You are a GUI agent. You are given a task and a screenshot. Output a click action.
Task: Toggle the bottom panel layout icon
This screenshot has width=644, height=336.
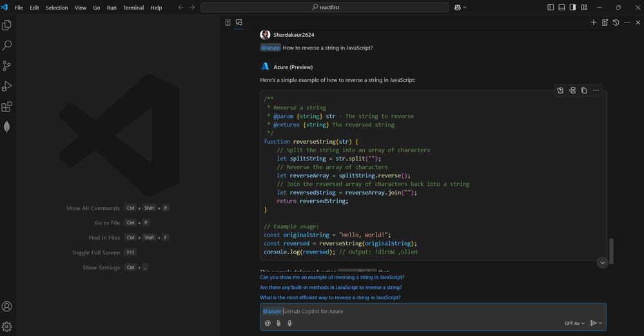[561, 7]
